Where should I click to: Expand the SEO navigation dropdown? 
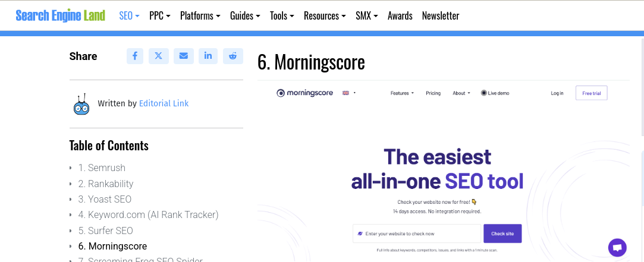coord(130,15)
